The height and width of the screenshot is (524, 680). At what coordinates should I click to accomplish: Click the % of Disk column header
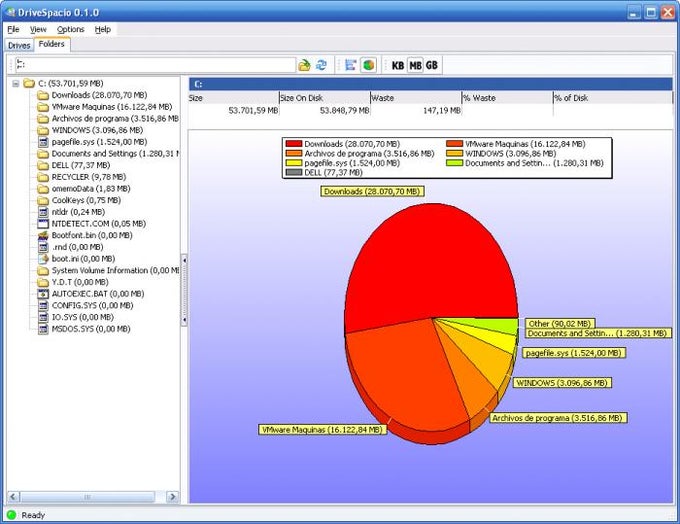(613, 98)
